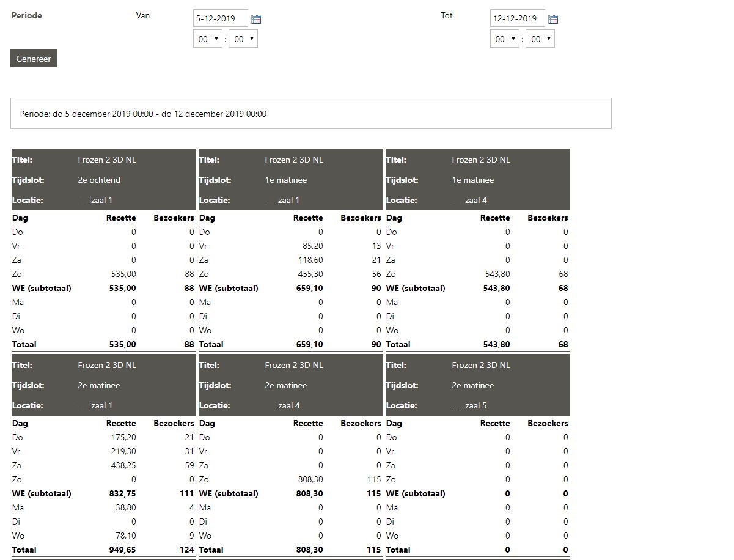Image resolution: width=734 pixels, height=560 pixels.
Task: Click visitors '59' on Za in 2e matinee zaal 1
Action: click(189, 465)
